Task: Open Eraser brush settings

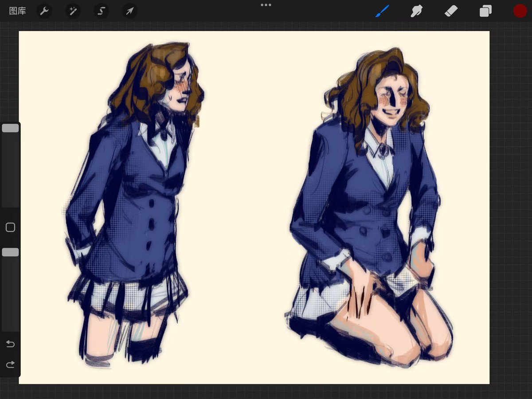Action: click(x=451, y=11)
